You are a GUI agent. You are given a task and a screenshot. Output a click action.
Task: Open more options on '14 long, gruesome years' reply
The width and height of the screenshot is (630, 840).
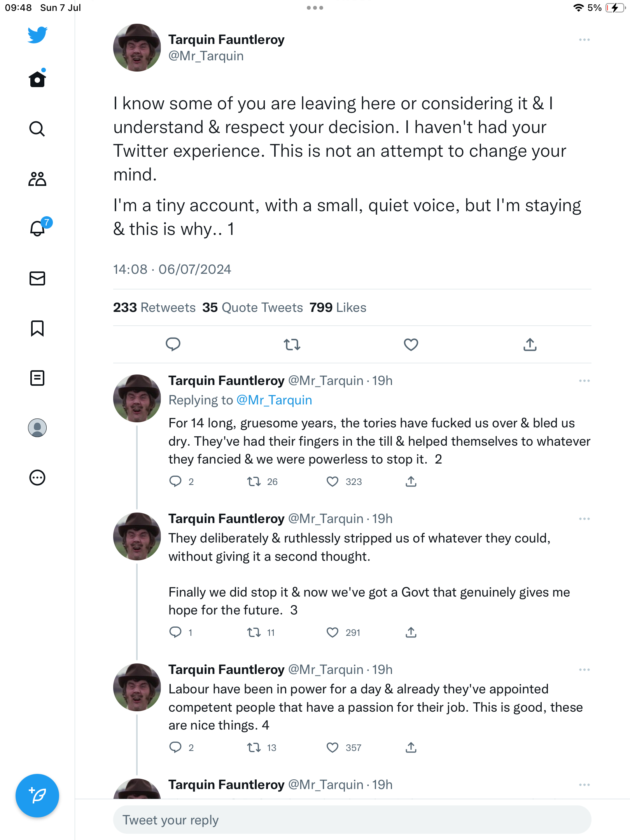(x=584, y=381)
